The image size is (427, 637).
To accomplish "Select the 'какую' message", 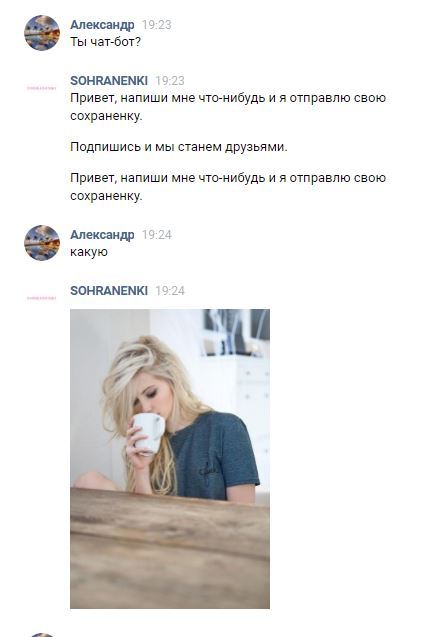I will (89, 252).
